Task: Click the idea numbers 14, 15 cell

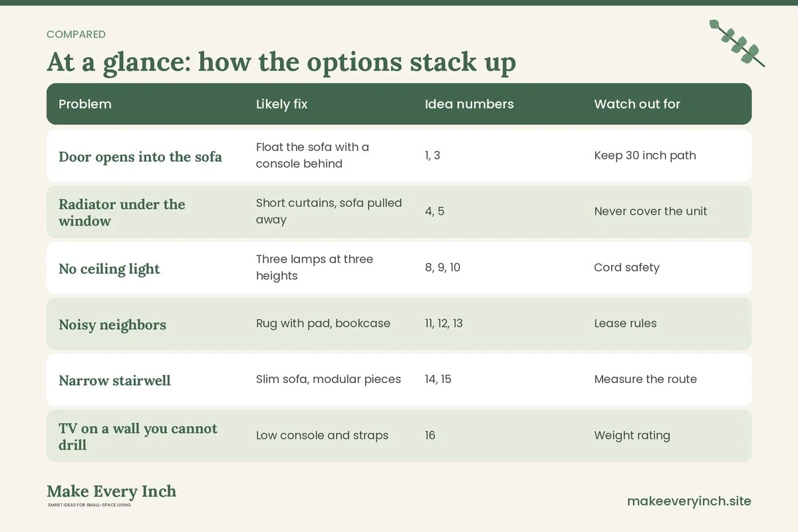Action: click(438, 379)
